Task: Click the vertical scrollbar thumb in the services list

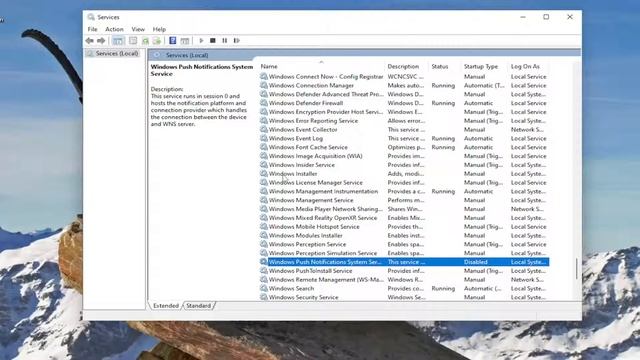Action: point(576,269)
